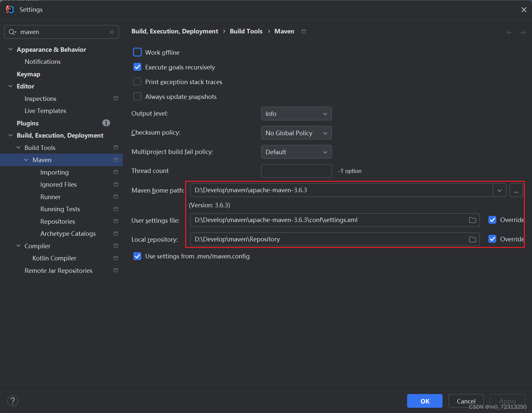Select Notifications in the settings tree

pos(43,62)
